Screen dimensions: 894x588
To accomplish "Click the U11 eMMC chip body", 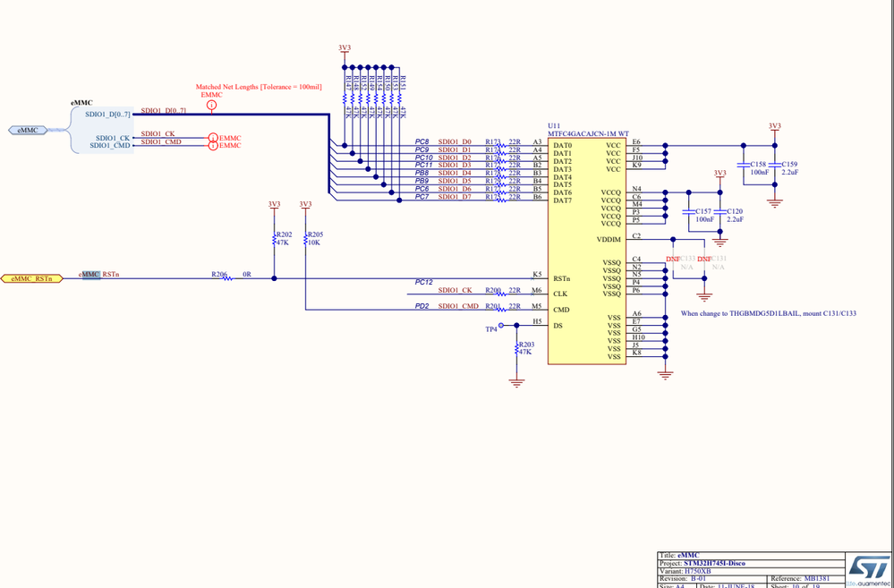I will 588,251.
